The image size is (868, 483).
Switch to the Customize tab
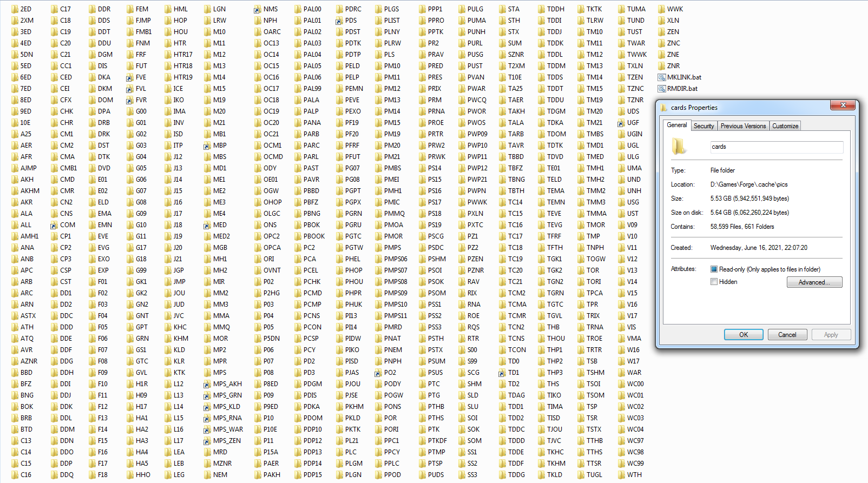(x=785, y=126)
